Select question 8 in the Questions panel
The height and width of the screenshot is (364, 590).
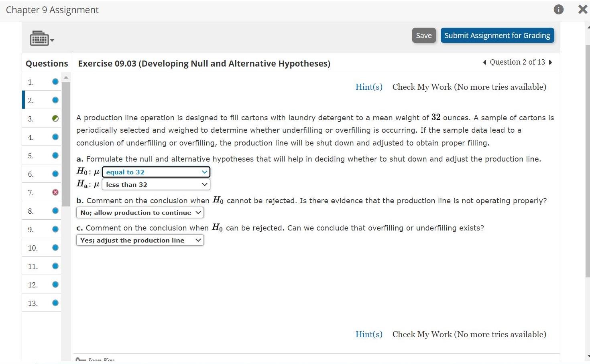click(x=38, y=210)
